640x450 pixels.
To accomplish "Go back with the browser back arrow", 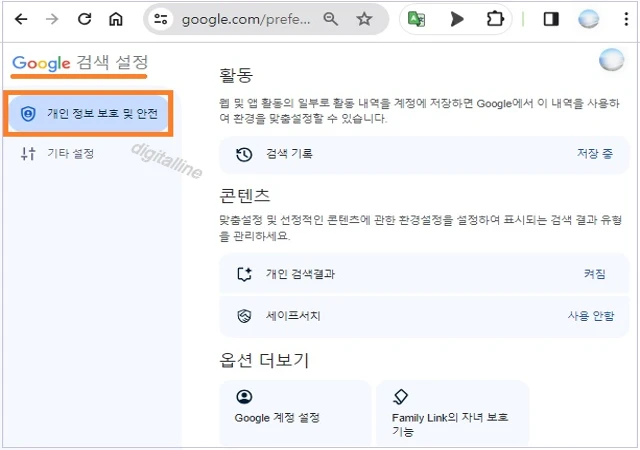I will (x=21, y=19).
